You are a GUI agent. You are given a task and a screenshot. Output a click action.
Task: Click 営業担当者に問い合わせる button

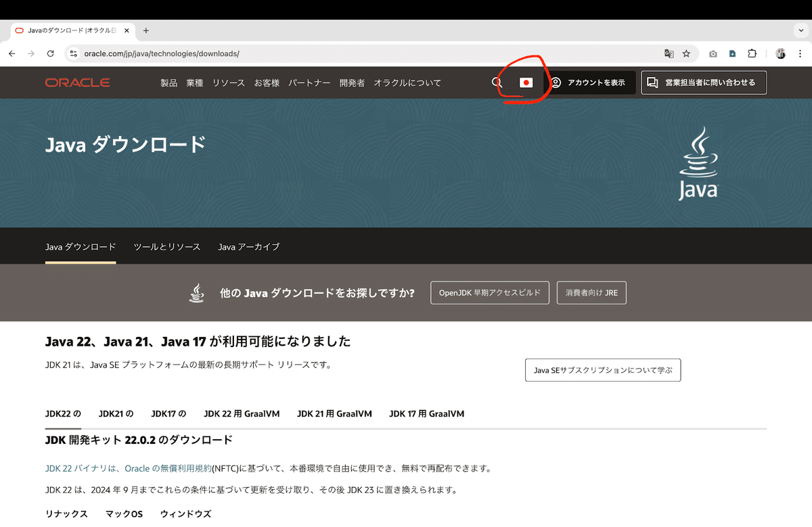pos(704,83)
